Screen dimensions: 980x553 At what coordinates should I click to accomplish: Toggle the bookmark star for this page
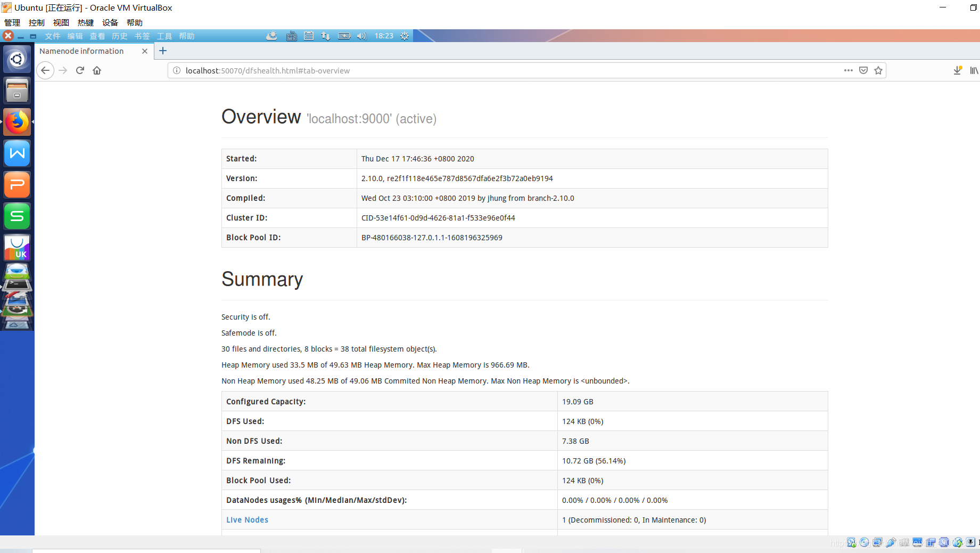tap(878, 70)
